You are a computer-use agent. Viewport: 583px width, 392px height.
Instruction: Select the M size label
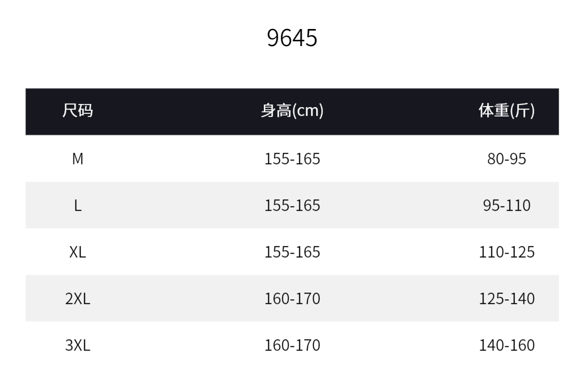(x=78, y=159)
